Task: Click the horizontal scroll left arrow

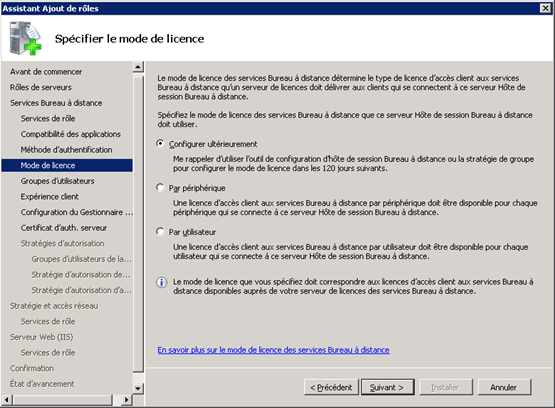Action: tap(7, 400)
